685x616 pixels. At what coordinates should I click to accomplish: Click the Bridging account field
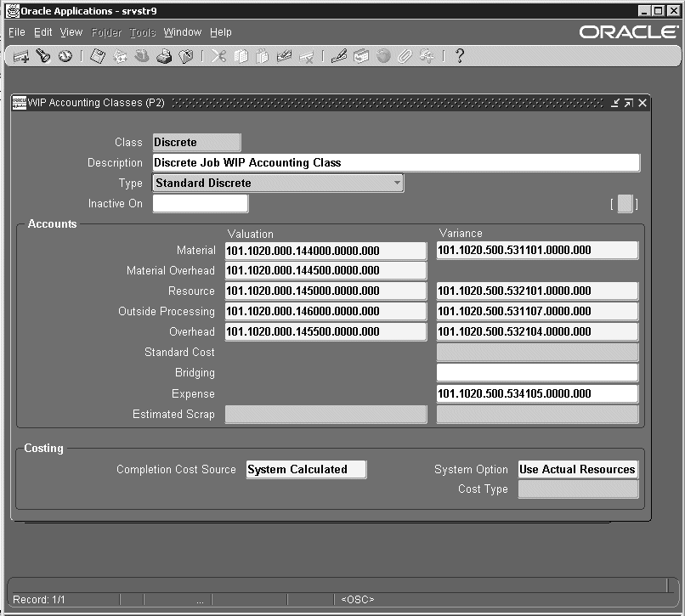coord(537,373)
